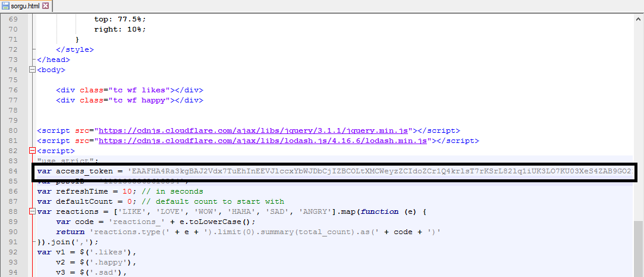The height and width of the screenshot is (277, 644).
Task: Collapse the reactions map function fold
Action: click(x=32, y=211)
